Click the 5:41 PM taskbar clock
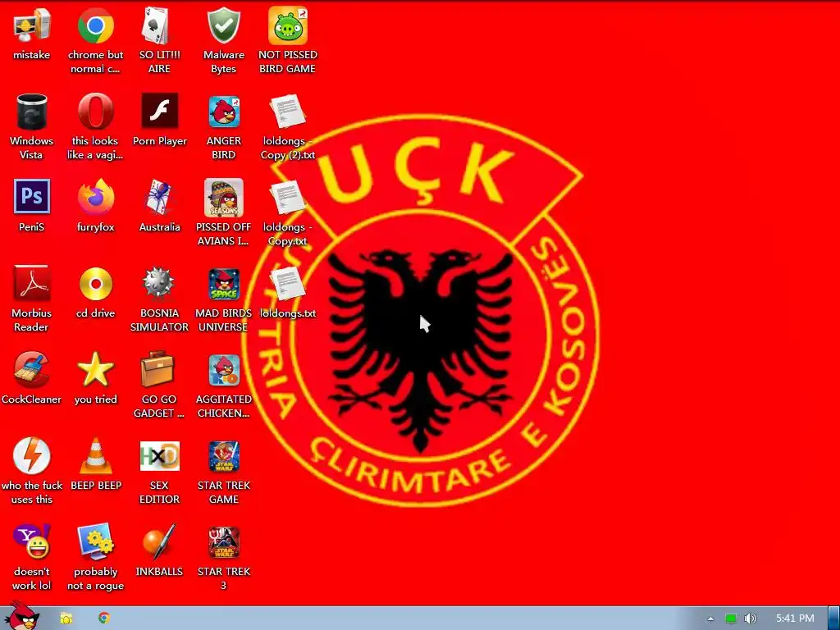 (x=795, y=619)
